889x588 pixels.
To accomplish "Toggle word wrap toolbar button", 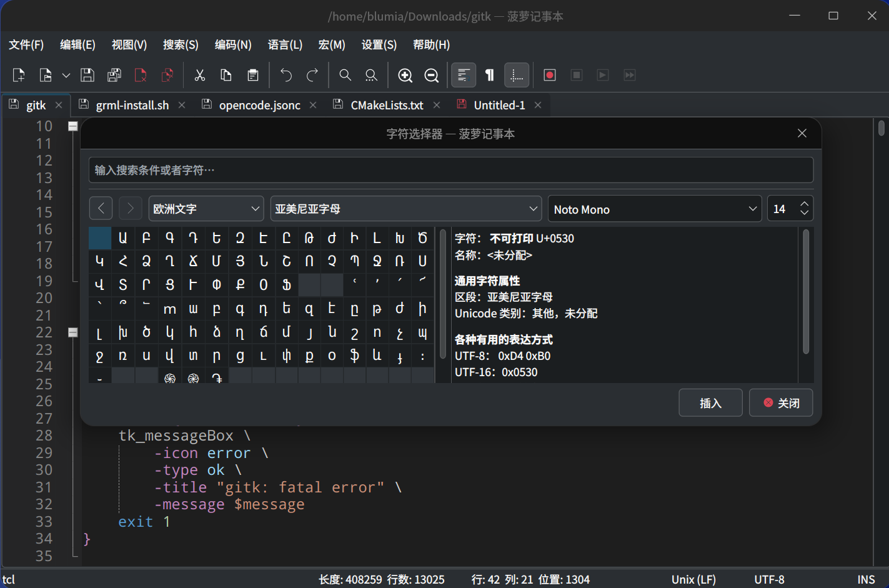I will (463, 75).
